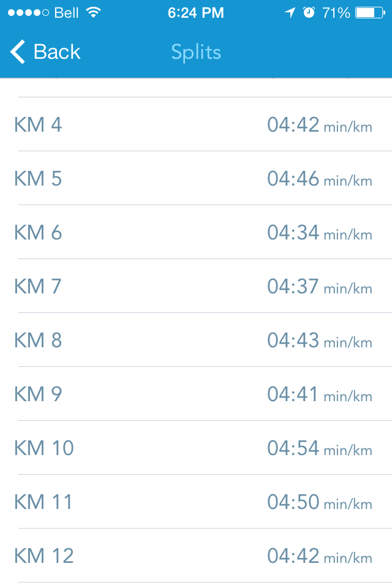
Task: Tap the KM 7 row label
Action: coord(38,287)
